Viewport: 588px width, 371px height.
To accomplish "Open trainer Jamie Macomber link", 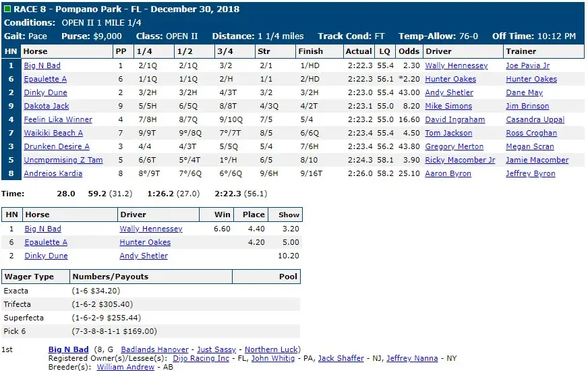I will pyautogui.click(x=537, y=160).
